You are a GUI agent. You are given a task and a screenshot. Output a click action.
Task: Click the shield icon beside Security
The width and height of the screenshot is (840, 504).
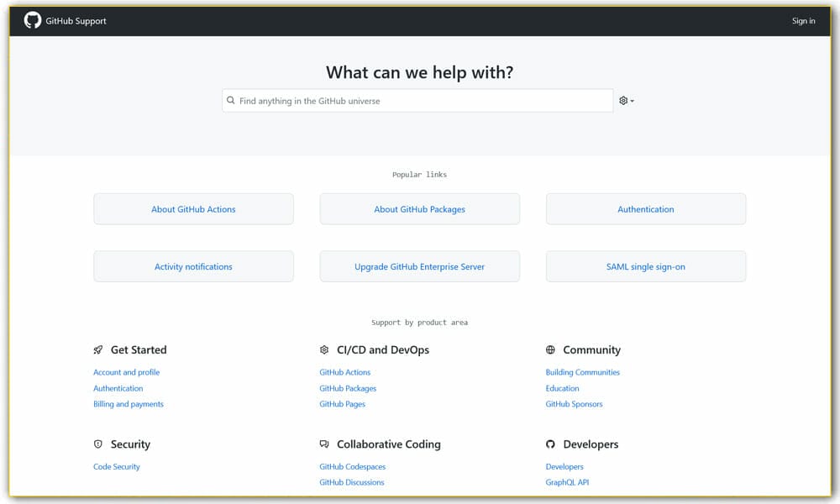[x=97, y=444]
